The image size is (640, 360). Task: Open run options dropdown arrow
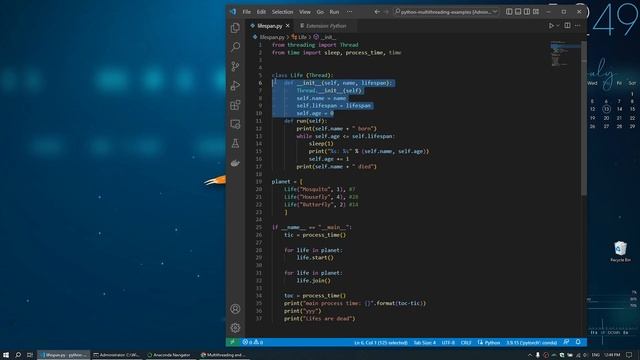[558, 26]
